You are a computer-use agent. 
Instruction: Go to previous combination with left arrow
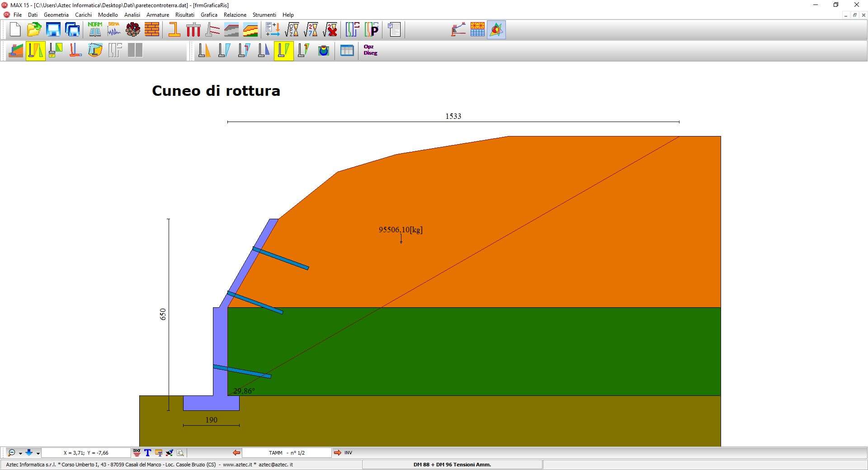tap(236, 452)
